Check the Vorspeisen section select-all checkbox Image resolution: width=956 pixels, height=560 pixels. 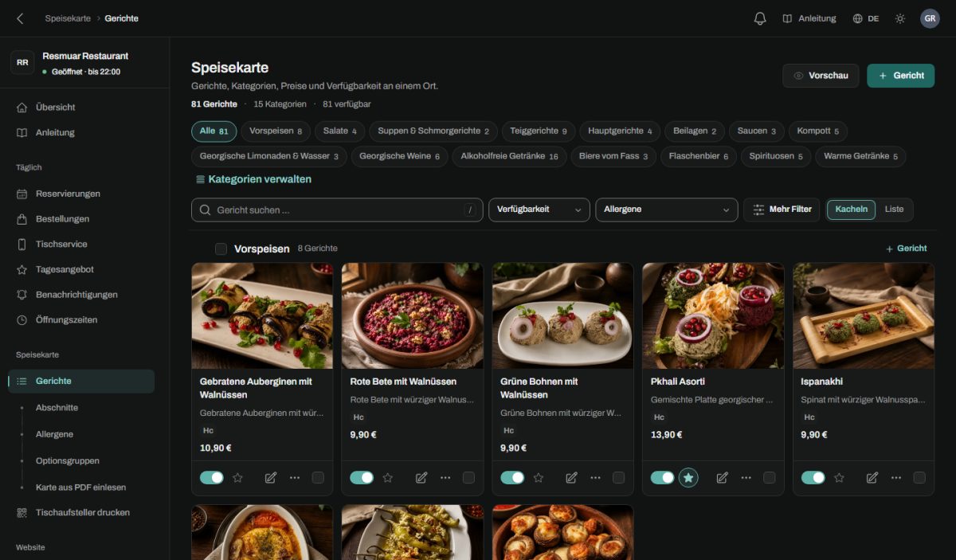click(x=221, y=249)
